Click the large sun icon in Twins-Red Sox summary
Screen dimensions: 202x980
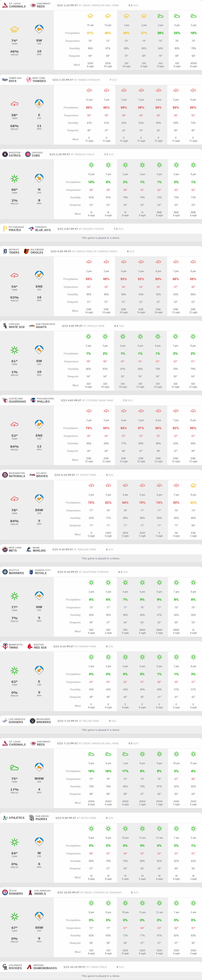coord(14,670)
